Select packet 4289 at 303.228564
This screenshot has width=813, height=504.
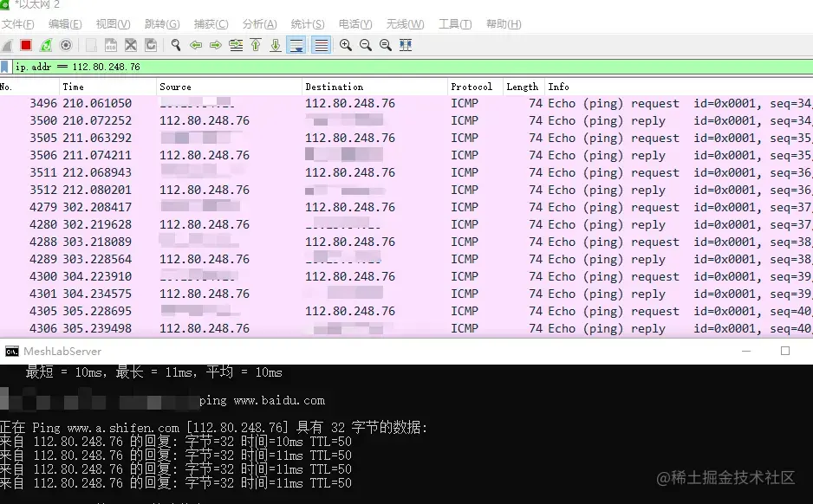[406, 259]
